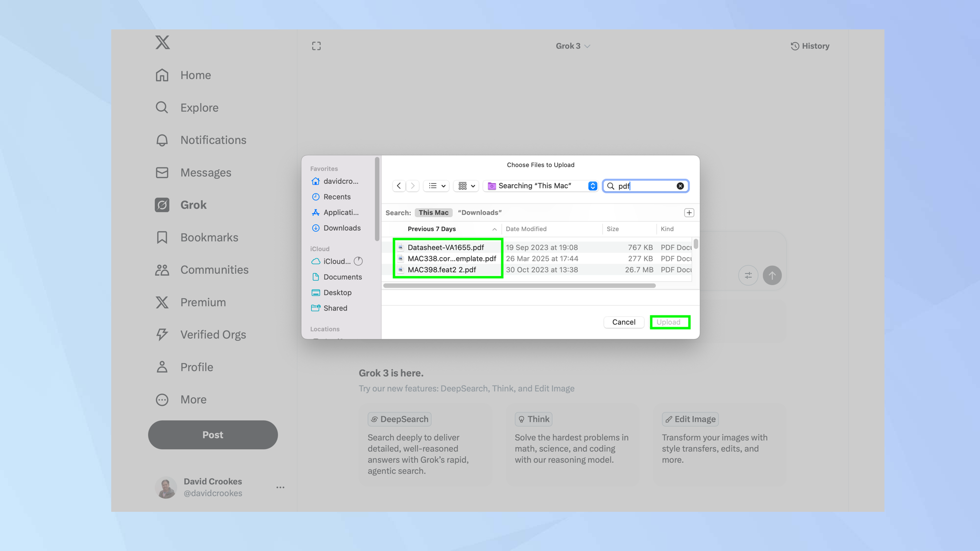The height and width of the screenshot is (551, 980).
Task: Click the plus search criteria button
Action: [689, 213]
